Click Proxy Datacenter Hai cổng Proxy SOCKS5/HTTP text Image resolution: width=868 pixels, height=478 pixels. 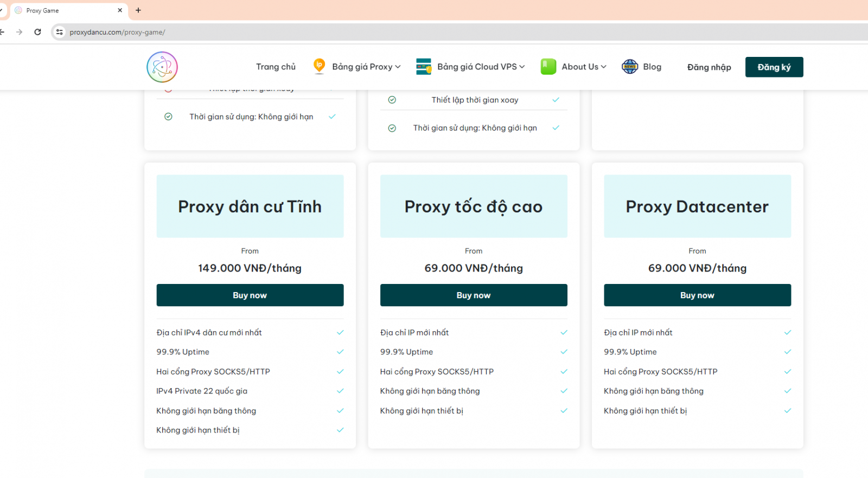pos(660,371)
